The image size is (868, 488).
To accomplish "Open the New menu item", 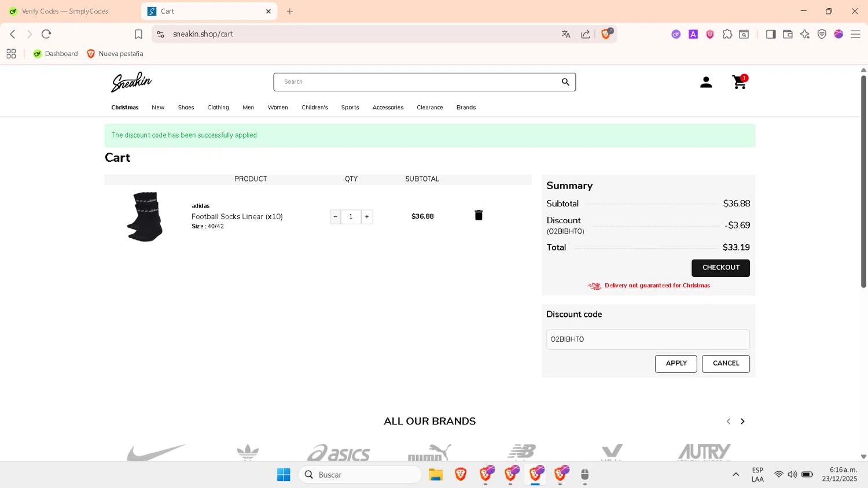I will (x=158, y=108).
